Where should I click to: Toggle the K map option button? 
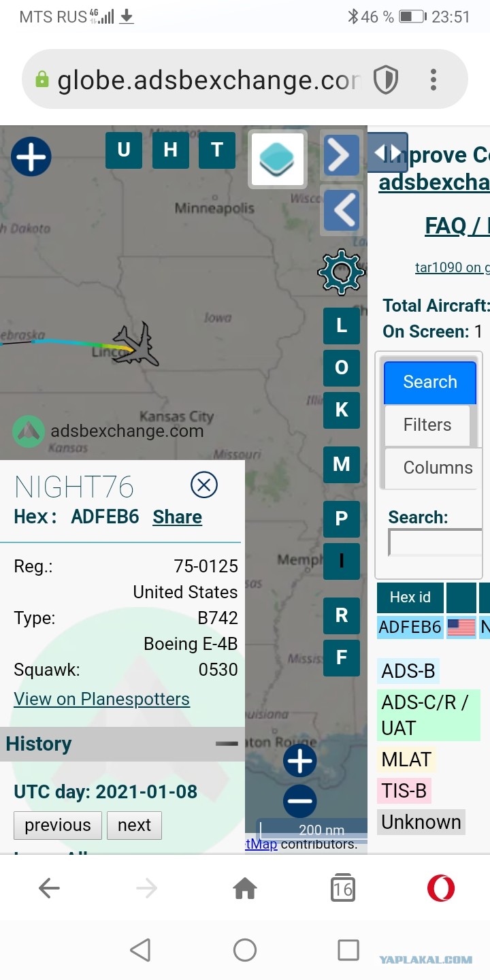[342, 410]
